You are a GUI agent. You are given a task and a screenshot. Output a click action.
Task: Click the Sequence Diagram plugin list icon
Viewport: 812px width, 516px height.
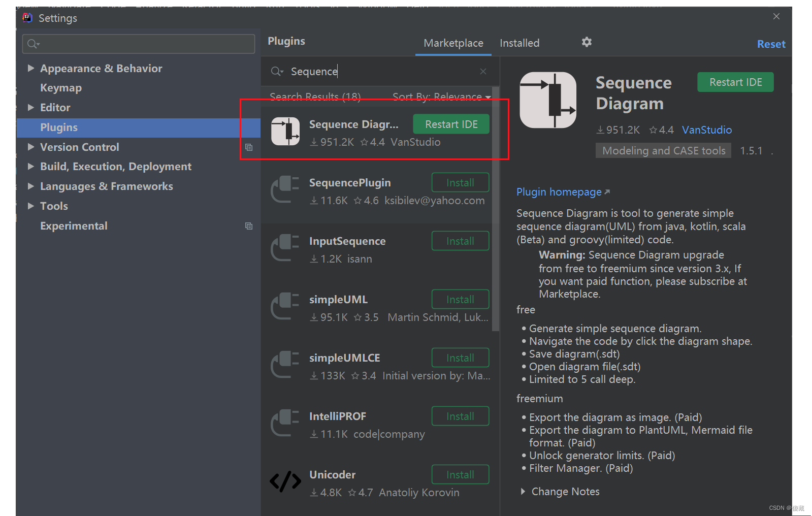coord(285,132)
